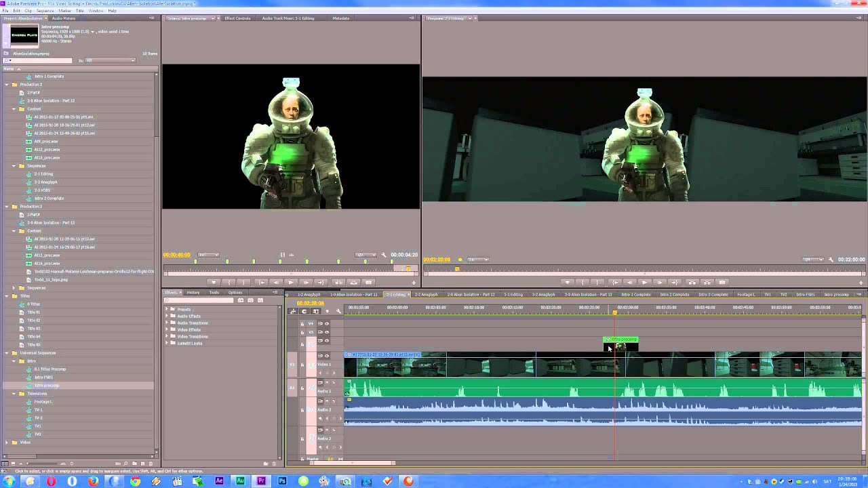Switch to the Effect Controls tab

point(237,18)
